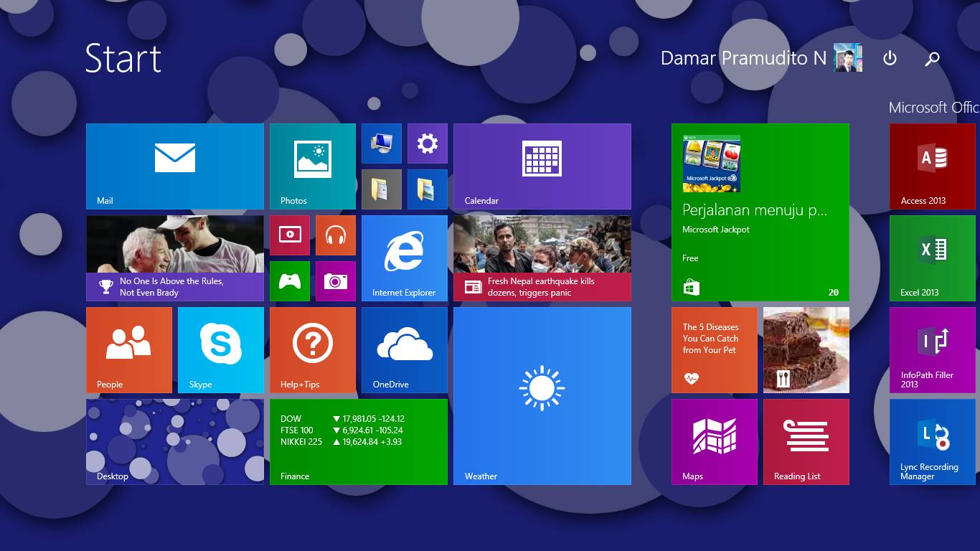Click the search magnifier button

point(932,59)
